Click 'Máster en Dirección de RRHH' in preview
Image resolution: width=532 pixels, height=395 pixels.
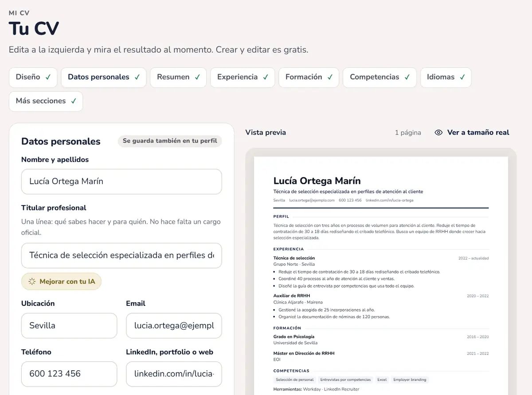304,353
